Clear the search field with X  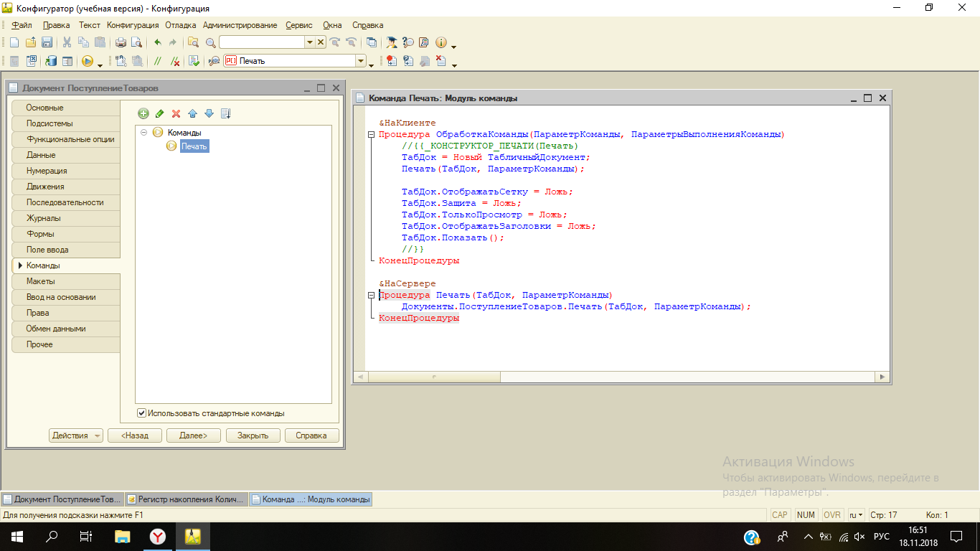[321, 42]
